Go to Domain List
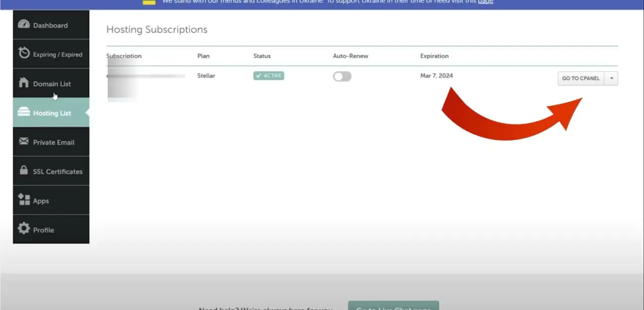 pyautogui.click(x=51, y=84)
